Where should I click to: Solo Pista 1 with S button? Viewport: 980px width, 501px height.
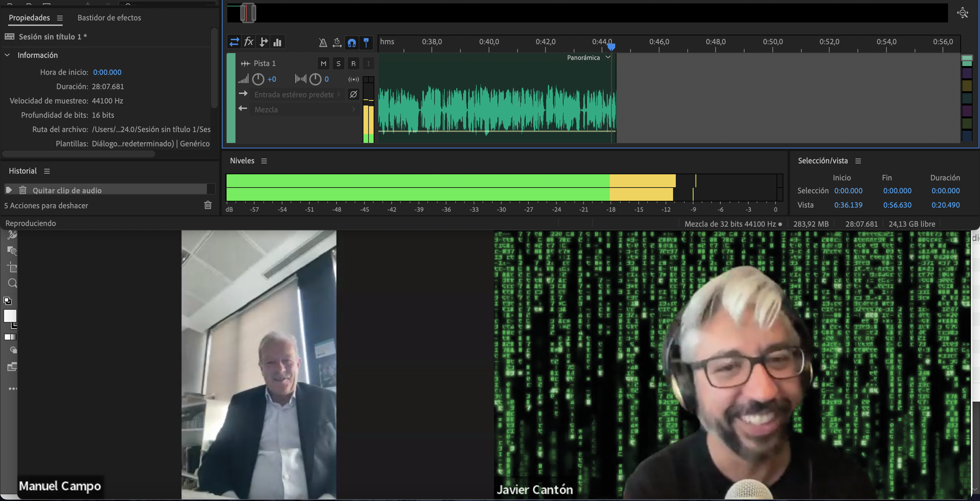pyautogui.click(x=338, y=64)
